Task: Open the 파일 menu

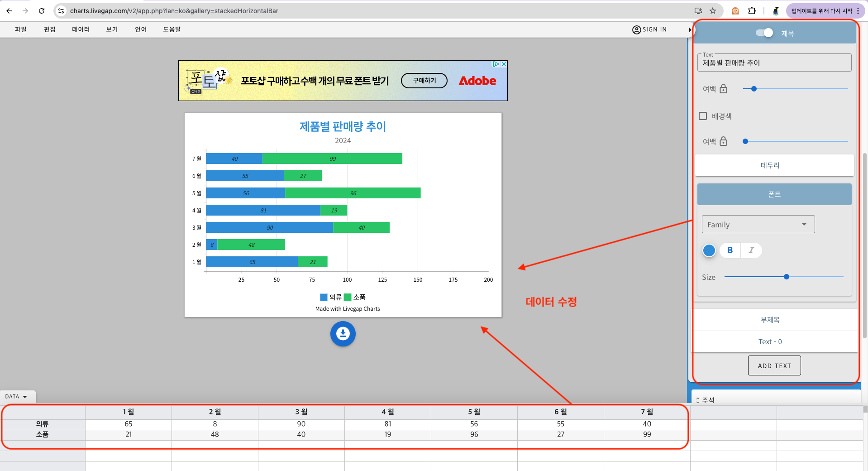Action: click(x=21, y=29)
